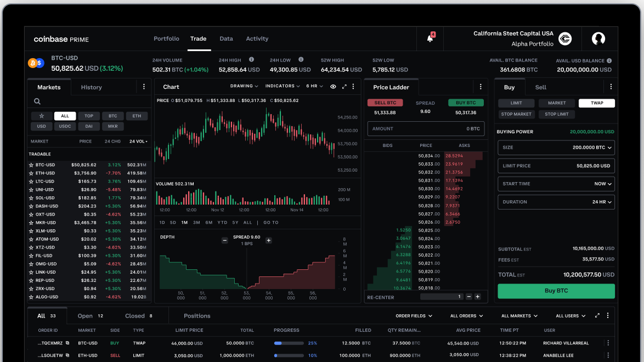The width and height of the screenshot is (644, 362).
Task: Go to the Portfolio tab
Action: [x=166, y=38]
